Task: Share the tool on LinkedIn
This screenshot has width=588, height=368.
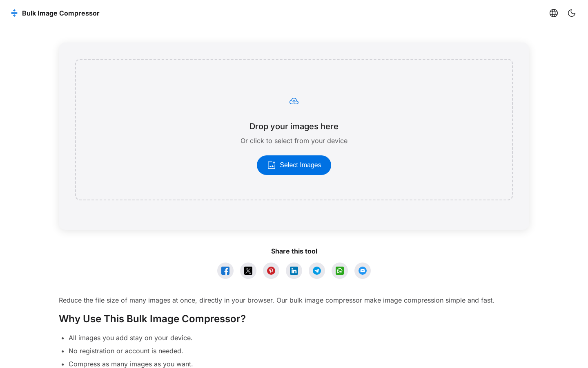Action: click(294, 271)
